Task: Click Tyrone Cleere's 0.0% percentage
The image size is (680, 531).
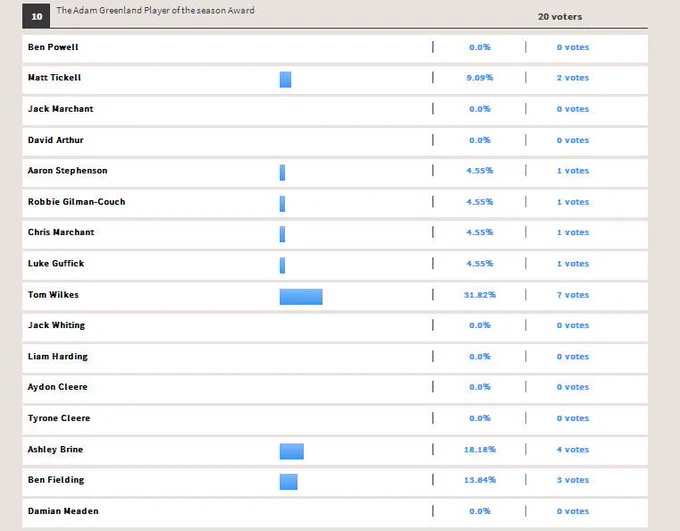Action: point(480,418)
